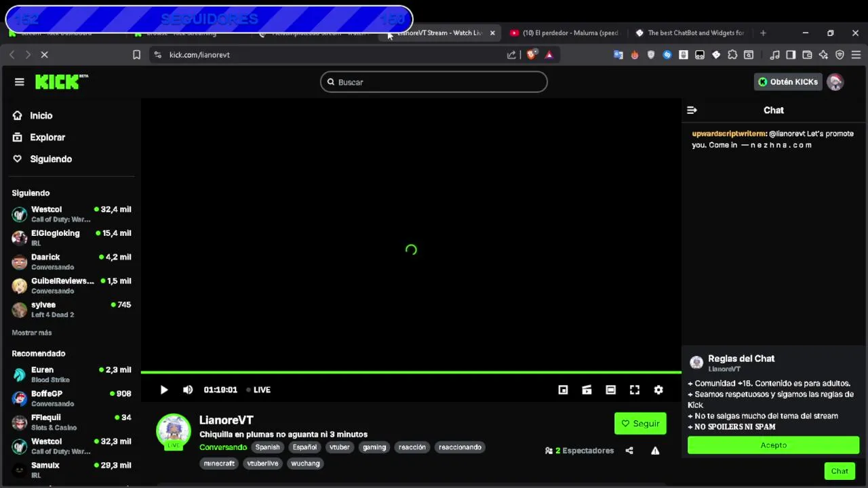The image size is (868, 488).
Task: Select the Spanish tag
Action: point(267,447)
